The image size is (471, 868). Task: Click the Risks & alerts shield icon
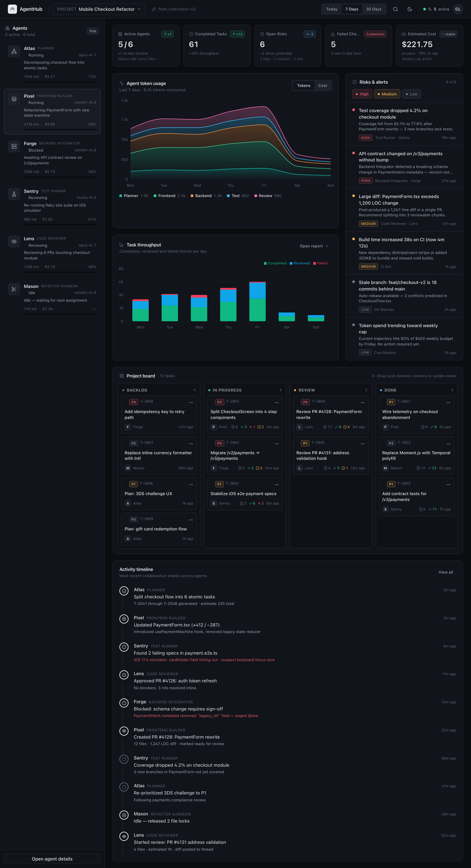[354, 82]
